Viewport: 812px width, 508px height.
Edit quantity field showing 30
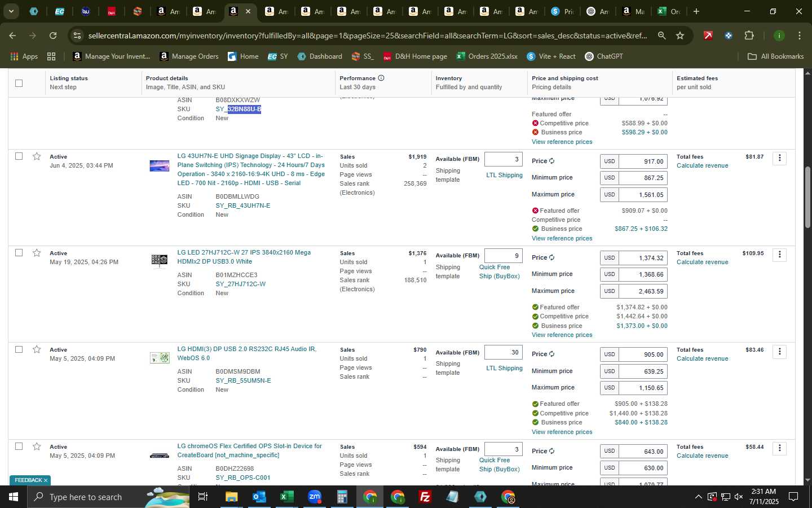[504, 352]
